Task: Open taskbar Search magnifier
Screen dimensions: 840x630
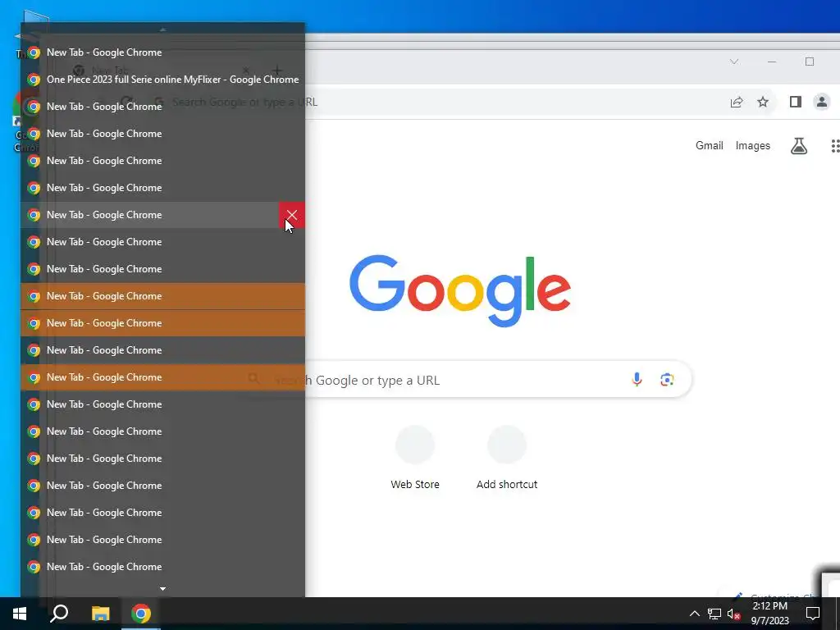Action: 59,614
